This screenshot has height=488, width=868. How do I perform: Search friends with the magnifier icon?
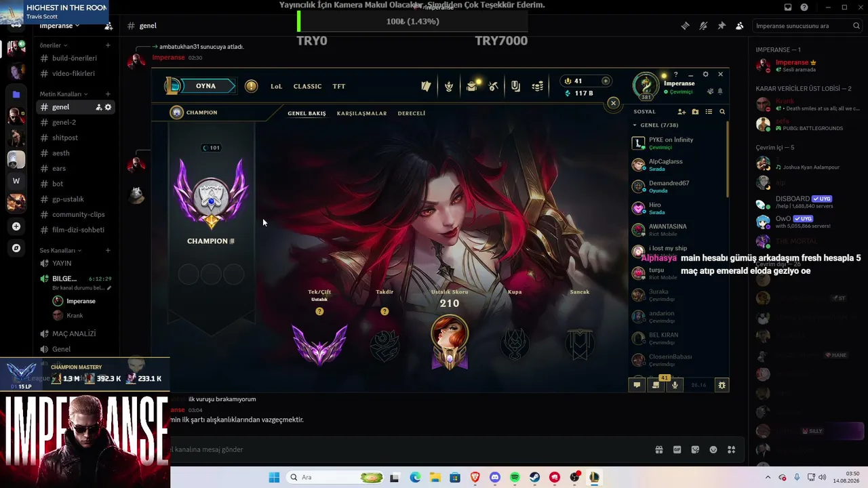[x=722, y=112]
